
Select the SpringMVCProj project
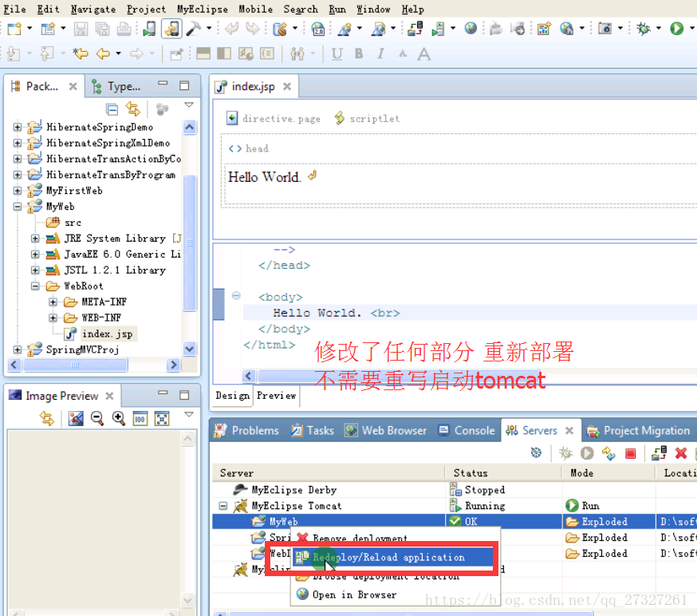[x=82, y=350]
